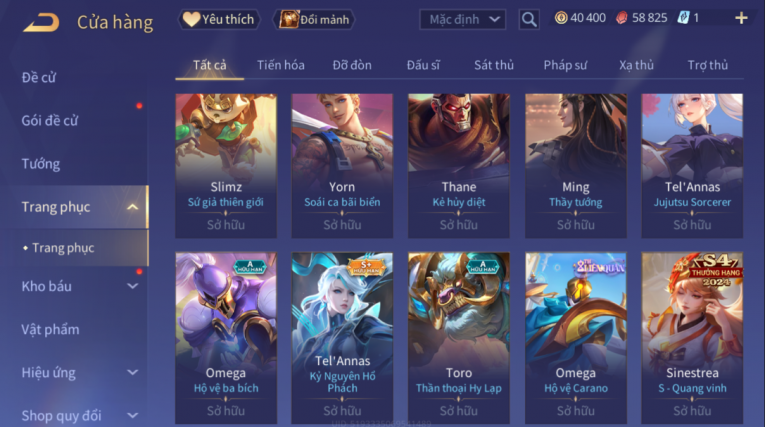Select the Tiến hóa tab
Screen dimensions: 765x427
coord(281,65)
